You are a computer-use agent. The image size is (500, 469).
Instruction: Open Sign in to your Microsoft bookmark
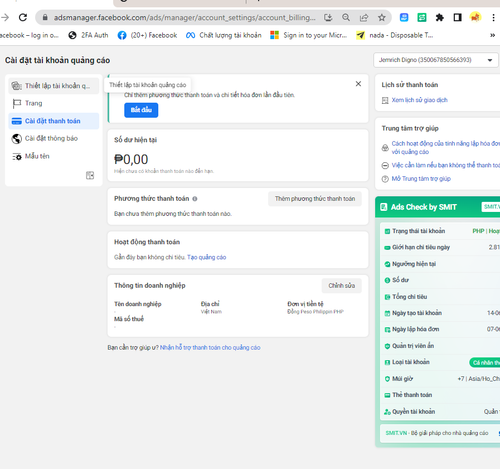[309, 35]
